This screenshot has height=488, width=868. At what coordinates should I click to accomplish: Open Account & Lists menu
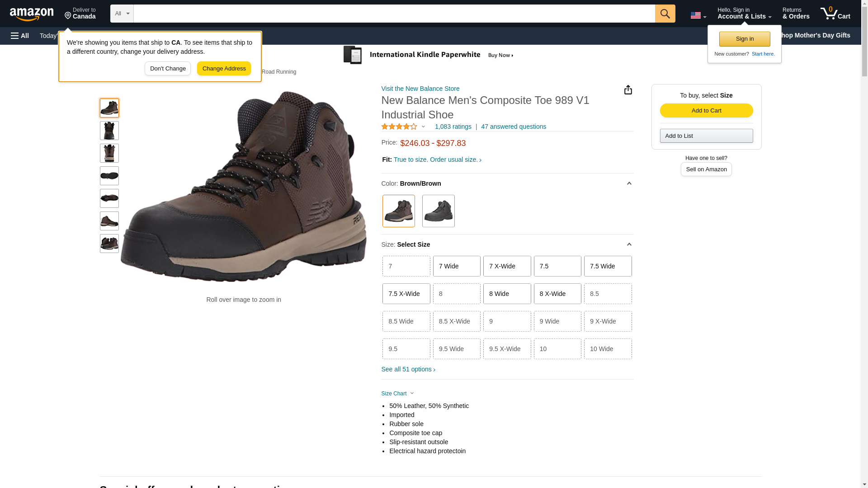pos(744,14)
